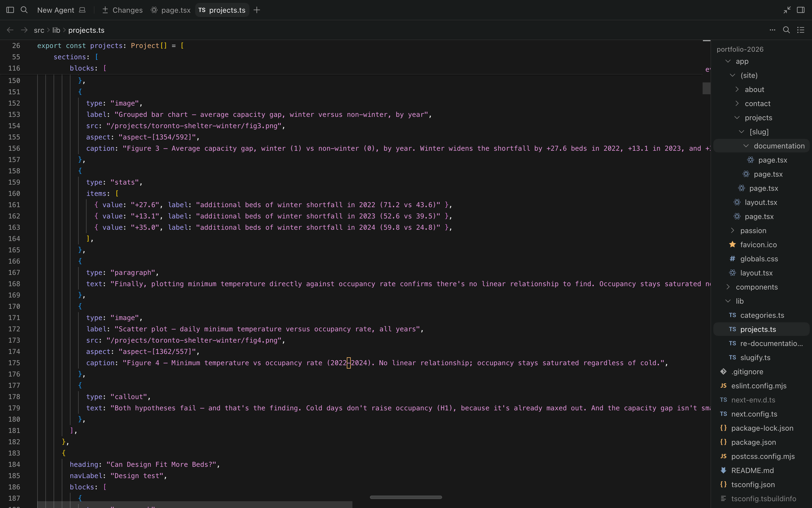Click the portfolio-2026 project root label
The width and height of the screenshot is (812, 508).
click(740, 49)
